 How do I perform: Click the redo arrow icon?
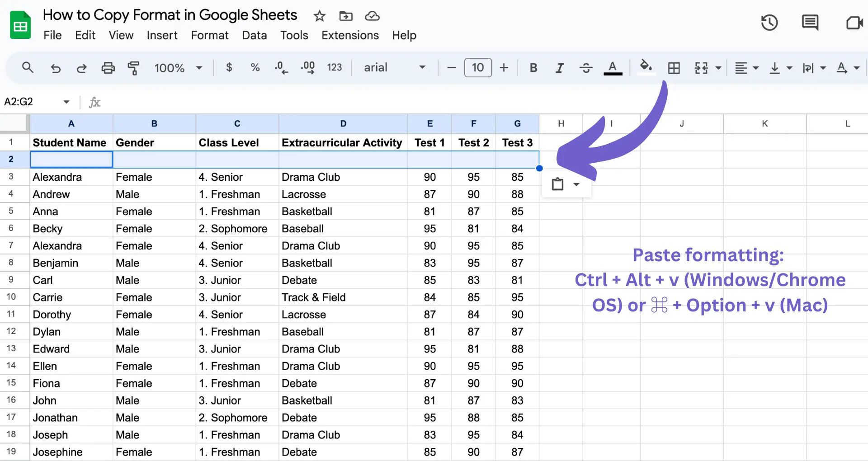pyautogui.click(x=82, y=68)
